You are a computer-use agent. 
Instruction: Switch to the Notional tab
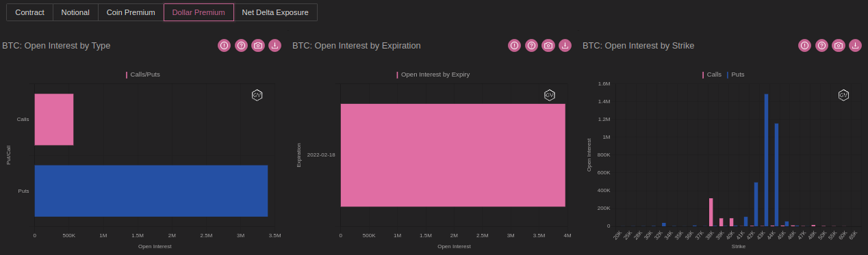[x=75, y=12]
